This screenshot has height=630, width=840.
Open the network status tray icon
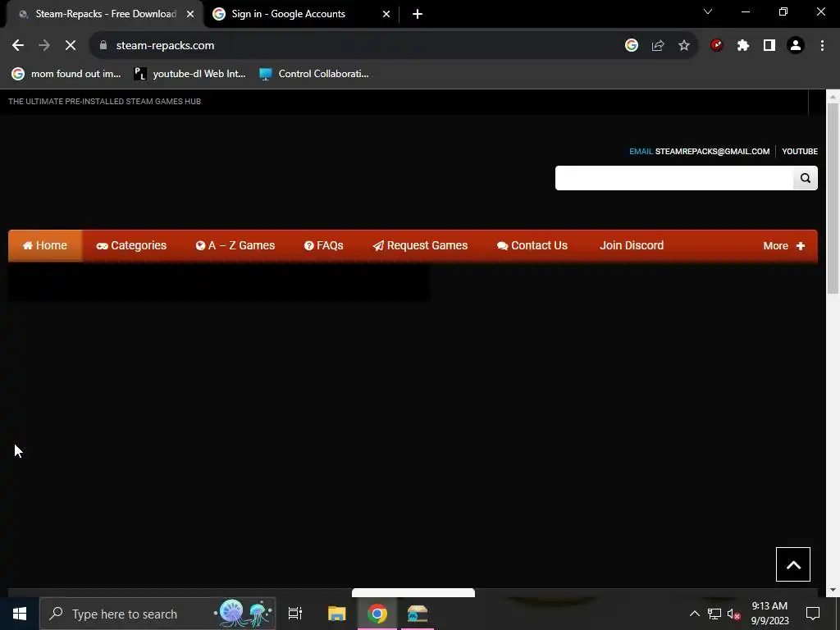pyautogui.click(x=714, y=614)
